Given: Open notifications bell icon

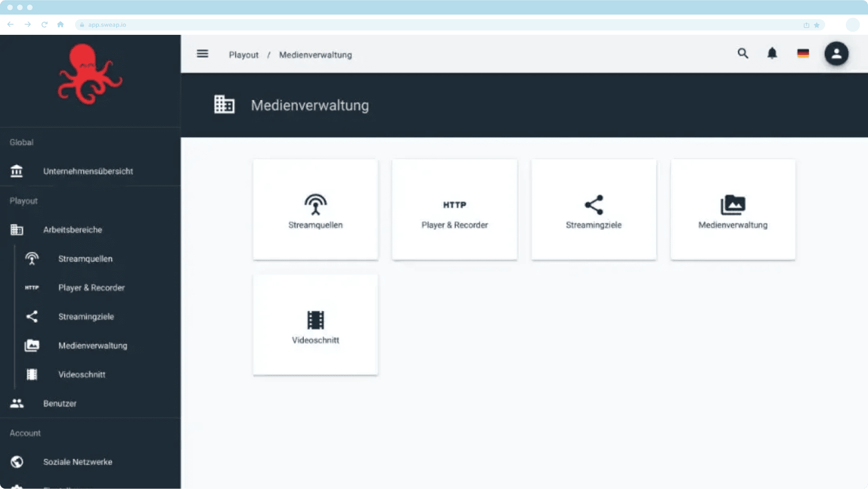Looking at the screenshot, I should [x=772, y=53].
